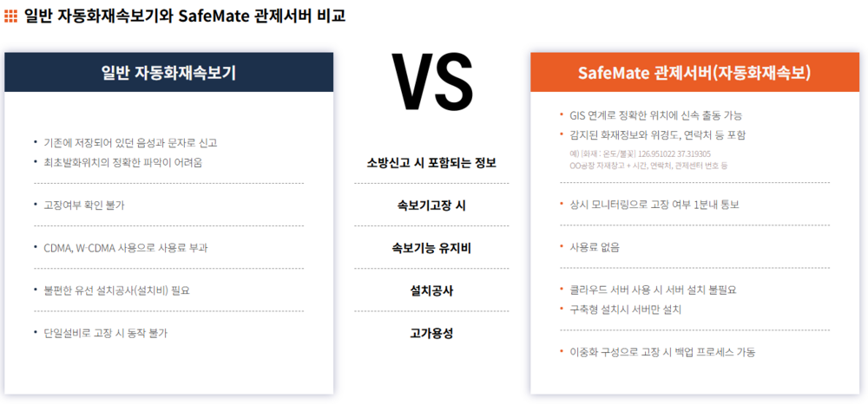Viewport: 868px width, 404px height.
Task: Click the 고가용성 category label
Action: [431, 333]
